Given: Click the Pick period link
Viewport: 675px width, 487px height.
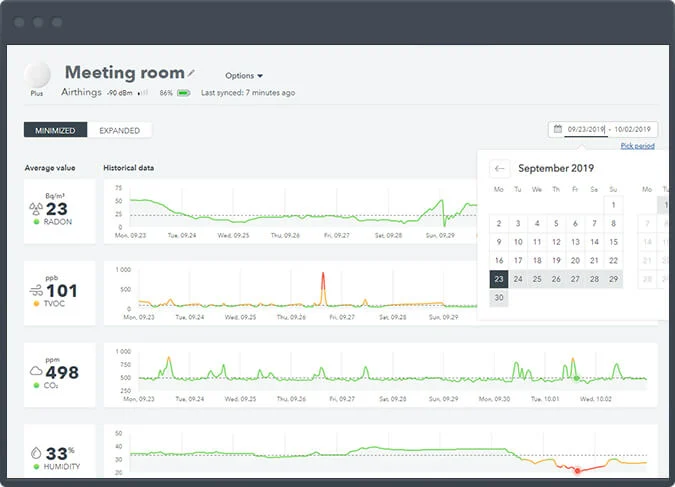Looking at the screenshot, I should pos(637,146).
